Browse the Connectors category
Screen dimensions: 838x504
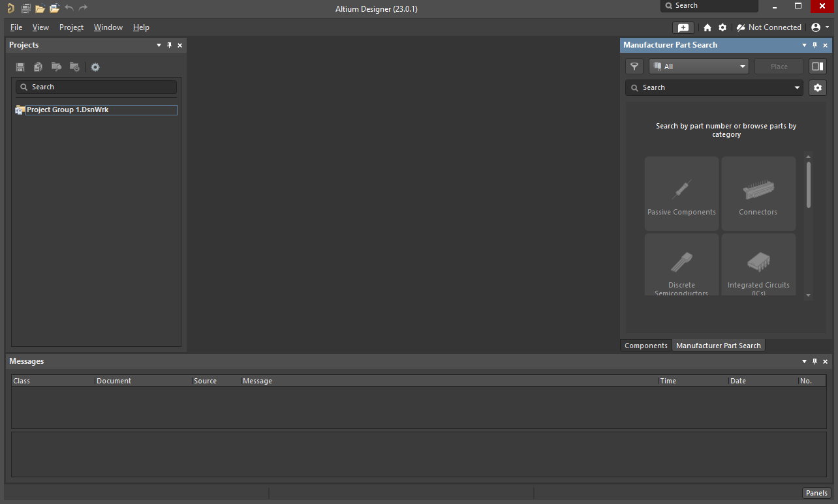(758, 193)
